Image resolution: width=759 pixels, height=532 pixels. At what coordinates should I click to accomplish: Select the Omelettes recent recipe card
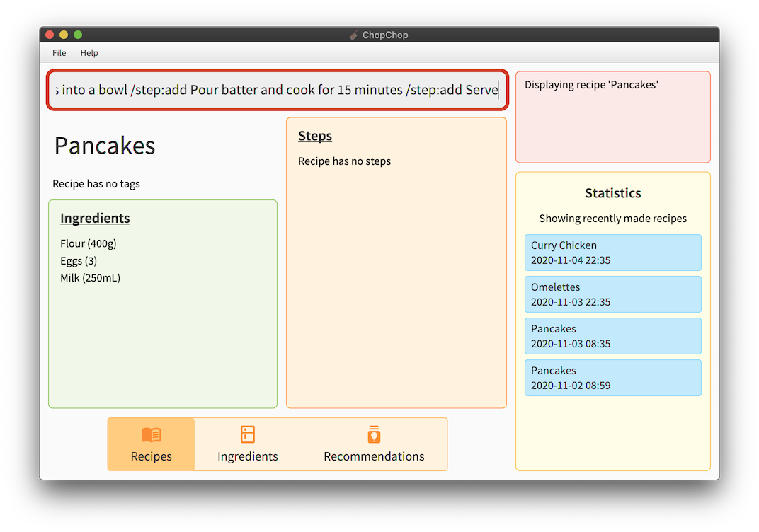pyautogui.click(x=613, y=294)
